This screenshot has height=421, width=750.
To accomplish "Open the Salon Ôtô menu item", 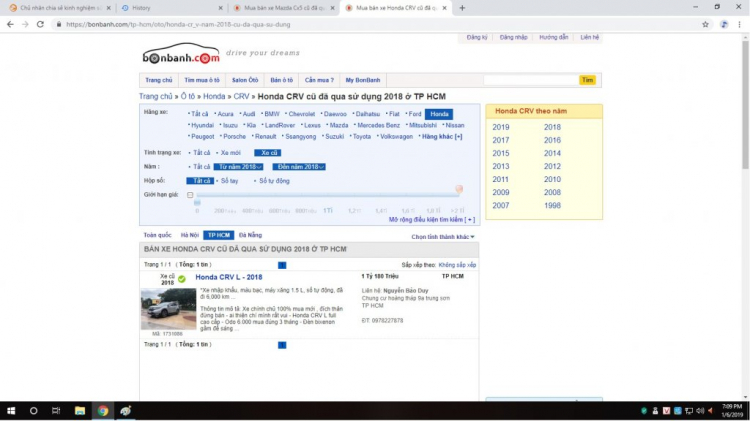I will pyautogui.click(x=245, y=80).
